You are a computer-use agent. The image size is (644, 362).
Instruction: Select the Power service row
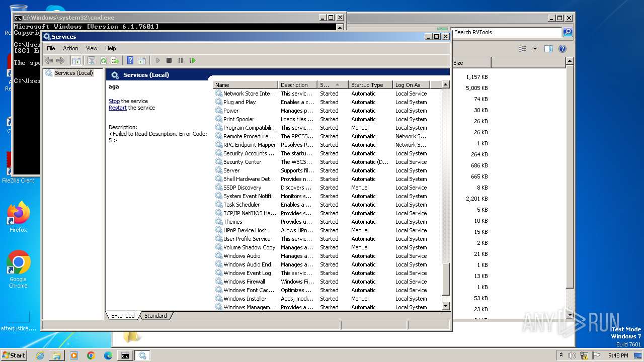click(327, 111)
